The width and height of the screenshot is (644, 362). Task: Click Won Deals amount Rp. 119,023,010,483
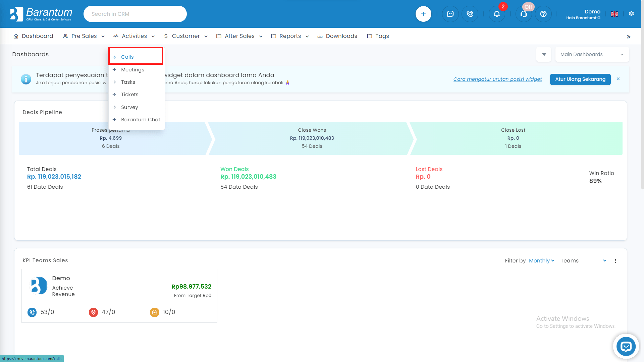[248, 177]
